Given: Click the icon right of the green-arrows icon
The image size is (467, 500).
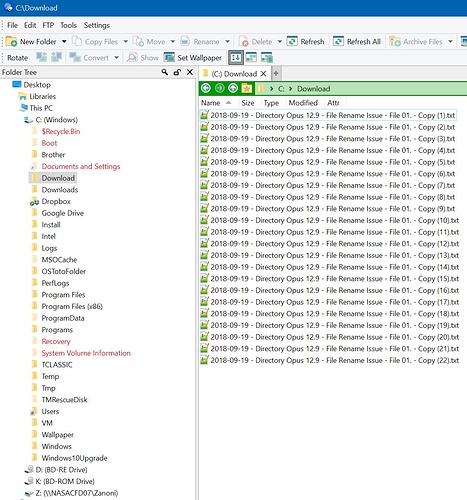Looking at the screenshot, I should tap(251, 58).
